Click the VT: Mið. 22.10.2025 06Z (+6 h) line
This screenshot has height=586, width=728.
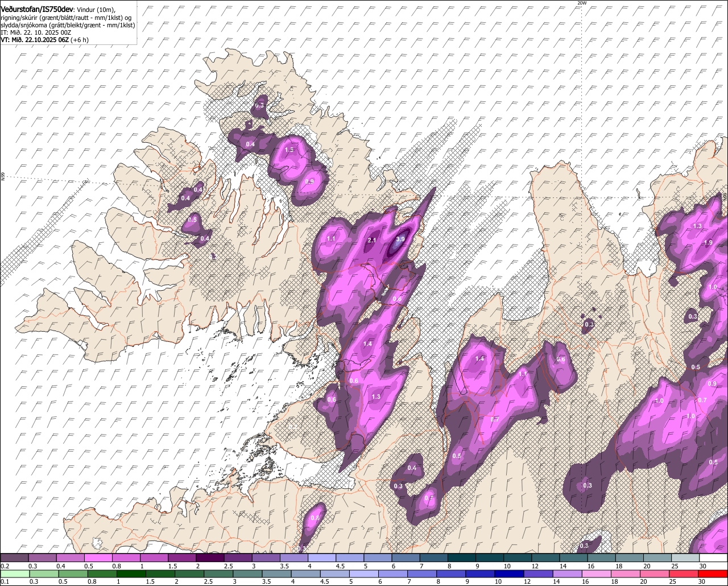click(44, 40)
